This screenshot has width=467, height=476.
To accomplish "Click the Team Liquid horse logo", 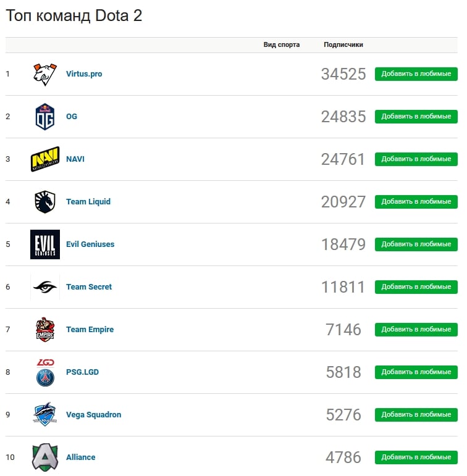I will (45, 202).
